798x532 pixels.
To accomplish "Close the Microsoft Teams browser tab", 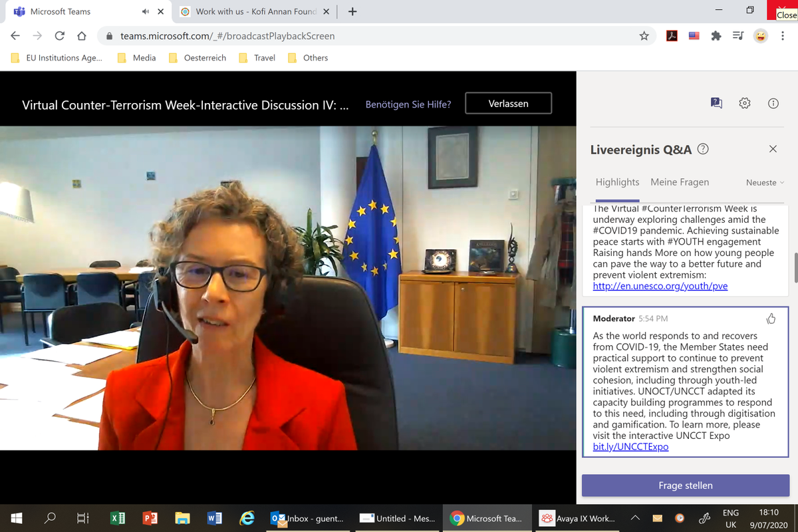I will click(x=161, y=12).
